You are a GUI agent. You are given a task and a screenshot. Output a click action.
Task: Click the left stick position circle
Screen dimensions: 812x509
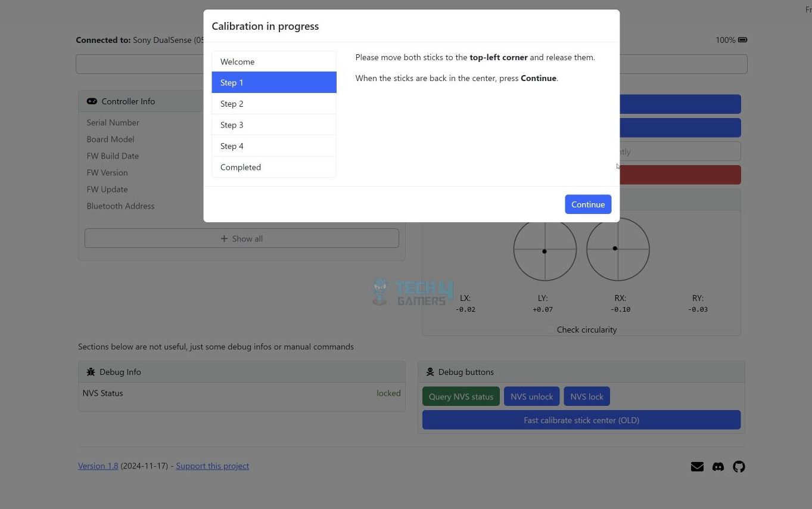(x=545, y=249)
